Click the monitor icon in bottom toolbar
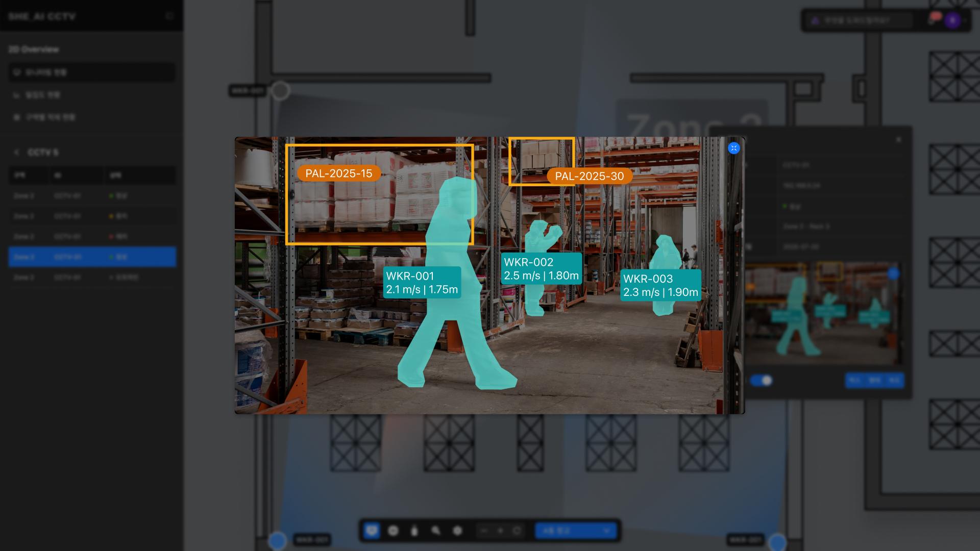 click(372, 531)
